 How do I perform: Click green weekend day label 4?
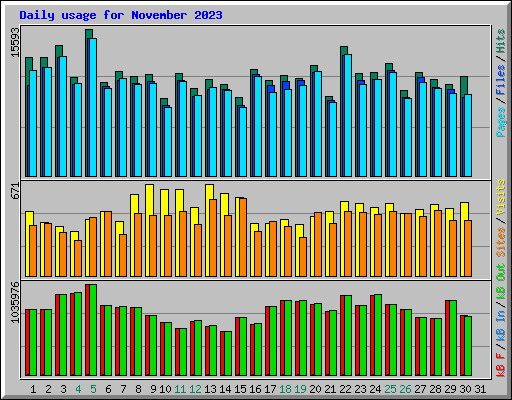tap(78, 389)
